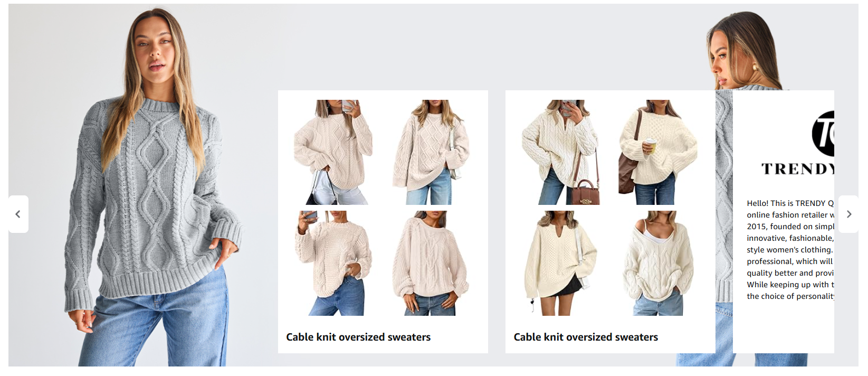
Task: Select notch-neck sweater with black skirt
Action: coord(561,263)
